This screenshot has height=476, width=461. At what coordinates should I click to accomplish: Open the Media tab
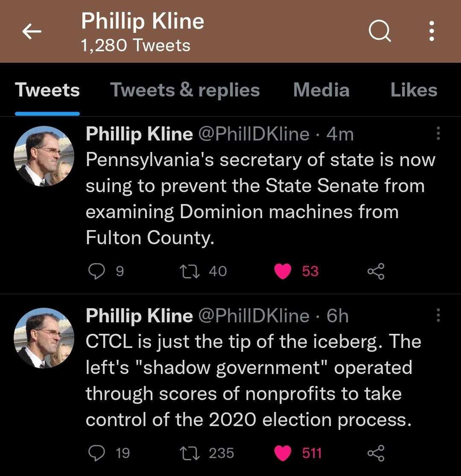[322, 90]
